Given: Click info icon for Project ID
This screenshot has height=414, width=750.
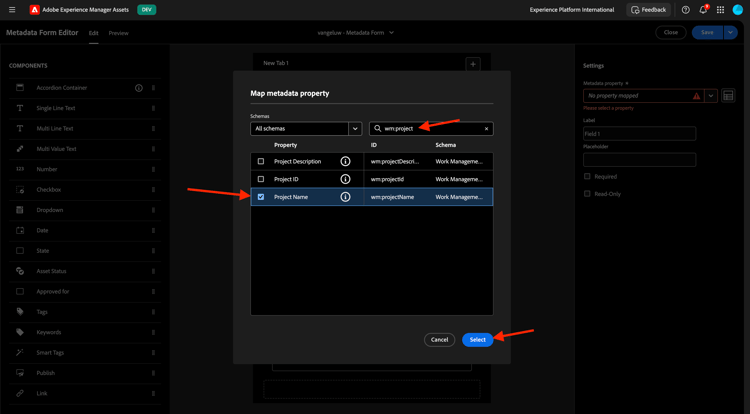Looking at the screenshot, I should tap(345, 179).
